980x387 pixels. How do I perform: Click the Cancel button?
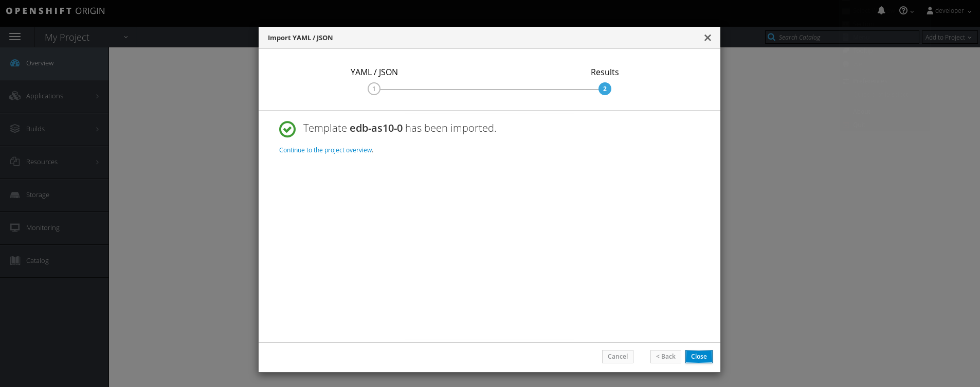(x=618, y=357)
